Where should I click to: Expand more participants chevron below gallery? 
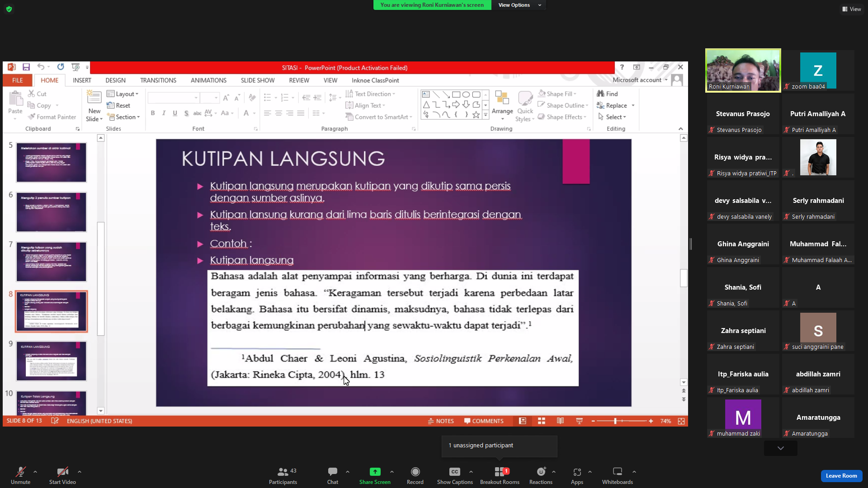coord(780,448)
